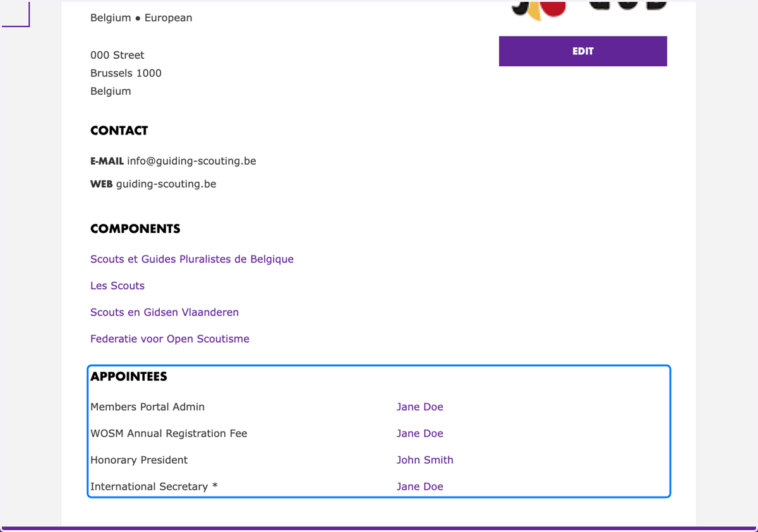758x532 pixels.
Task: Click the International Secretary * role label
Action: [154, 487]
